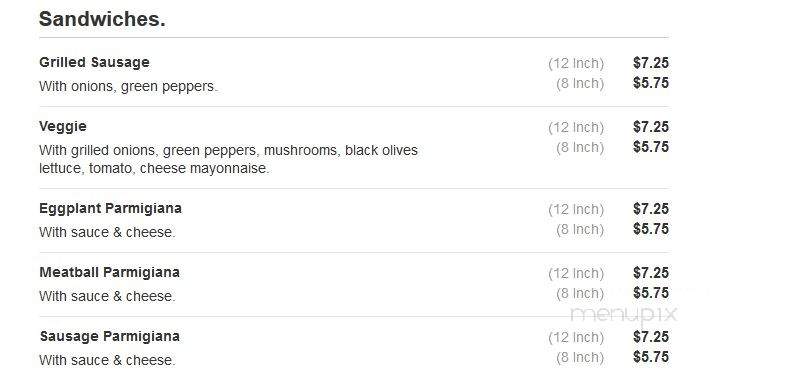
Task: Select the Meatball Parmigiana item name
Action: (109, 272)
